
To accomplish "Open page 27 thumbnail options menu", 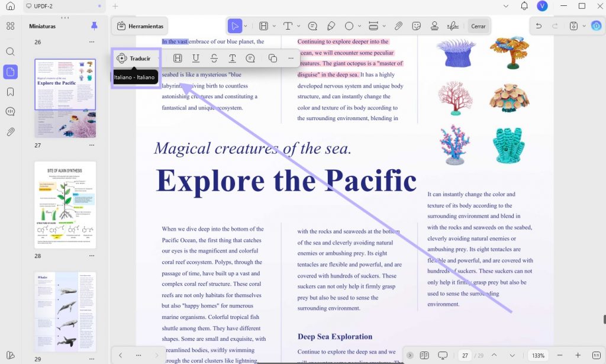I will [x=92, y=145].
